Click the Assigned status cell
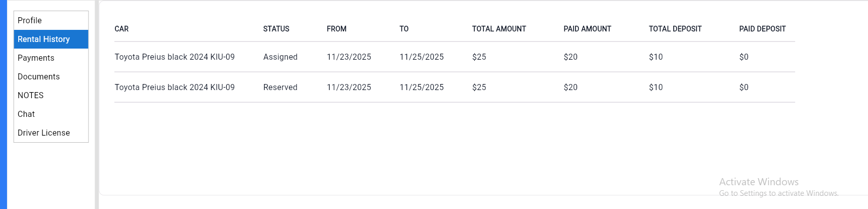 tap(280, 57)
